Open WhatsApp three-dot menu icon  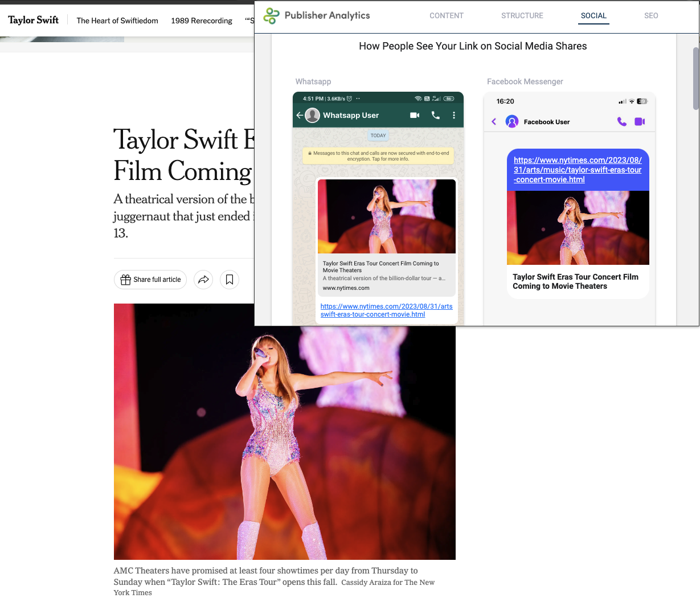point(454,115)
